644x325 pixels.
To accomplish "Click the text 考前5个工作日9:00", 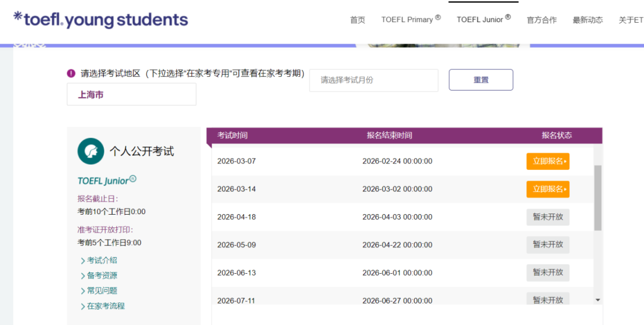I will click(109, 243).
